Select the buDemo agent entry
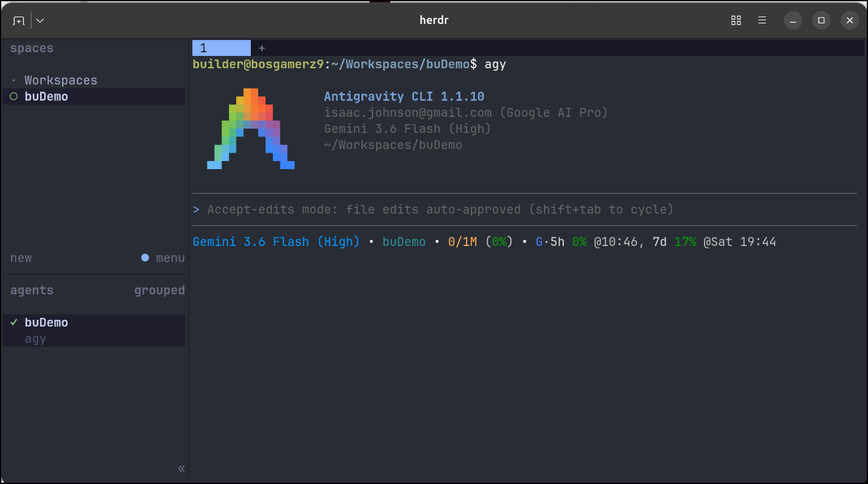Viewport: 868px width, 484px height. pyautogui.click(x=93, y=322)
